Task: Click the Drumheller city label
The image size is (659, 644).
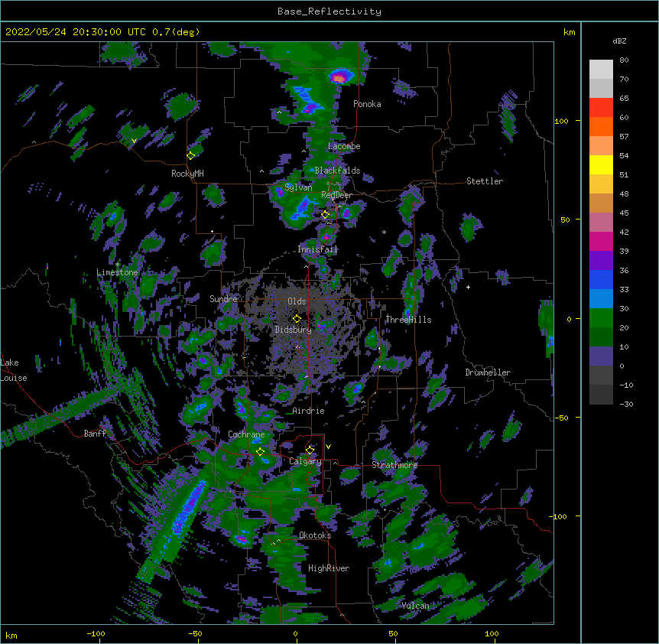Action: click(x=488, y=372)
